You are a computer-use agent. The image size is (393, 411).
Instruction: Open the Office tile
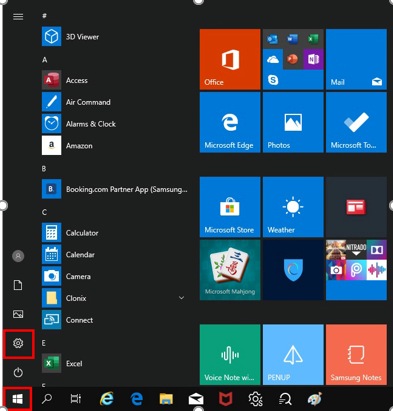click(230, 59)
